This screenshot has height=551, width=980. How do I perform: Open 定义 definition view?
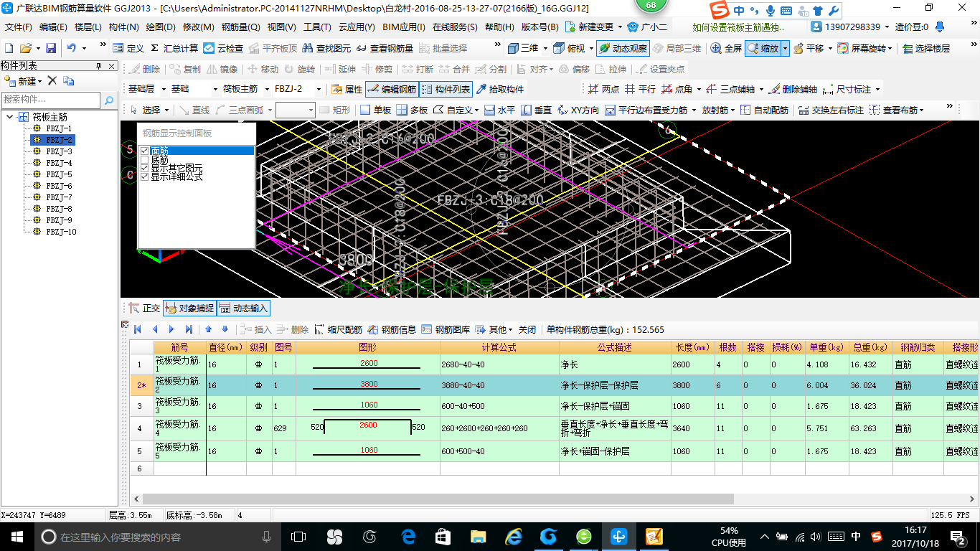128,48
